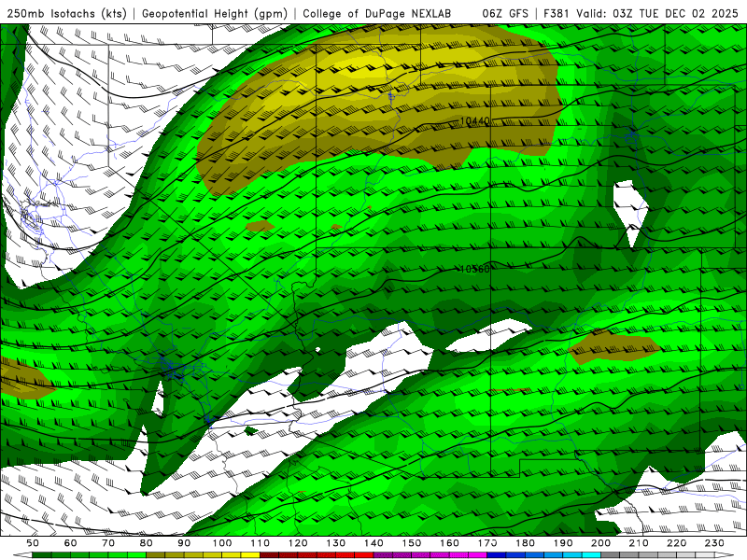Click the '100' legend value
The image size is (747, 560).
(x=222, y=543)
